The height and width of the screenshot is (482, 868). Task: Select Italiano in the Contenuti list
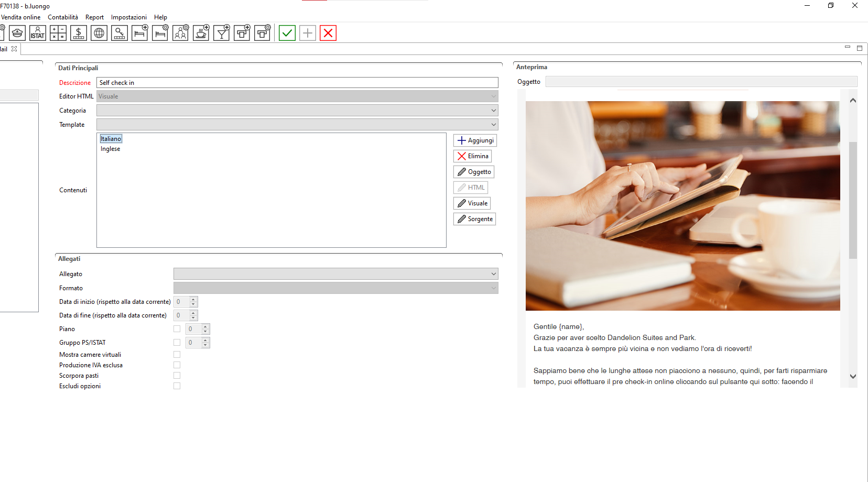[x=111, y=139]
